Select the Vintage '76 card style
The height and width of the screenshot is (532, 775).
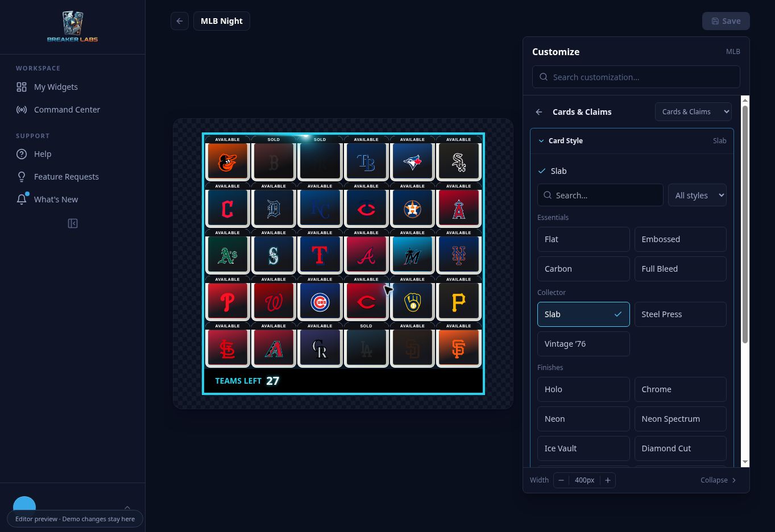coord(583,344)
